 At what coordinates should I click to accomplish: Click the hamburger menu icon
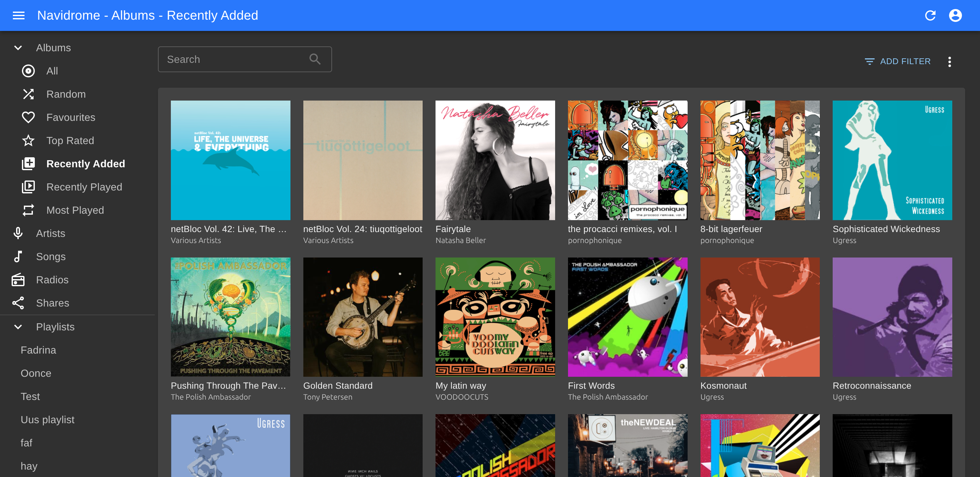[x=18, y=15]
